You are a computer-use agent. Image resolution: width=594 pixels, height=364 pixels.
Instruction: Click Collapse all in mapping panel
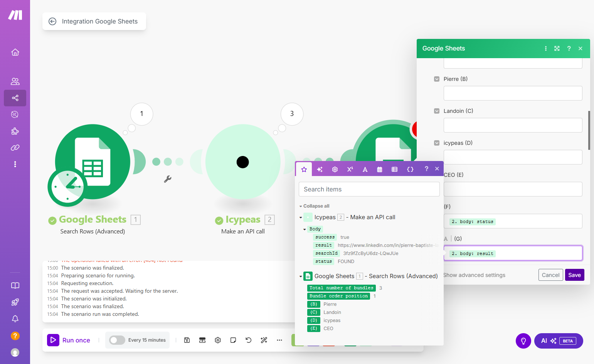(316, 206)
